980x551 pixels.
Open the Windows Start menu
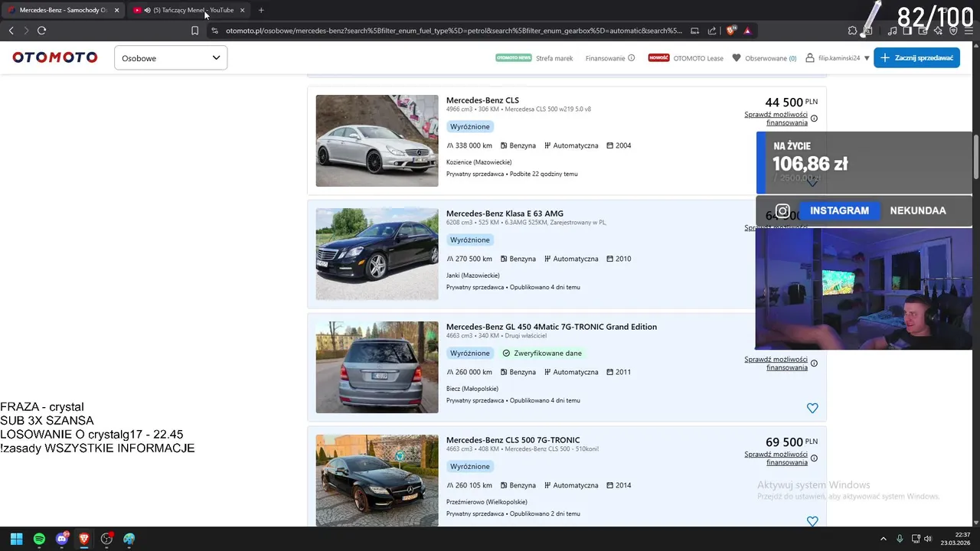coord(16,539)
